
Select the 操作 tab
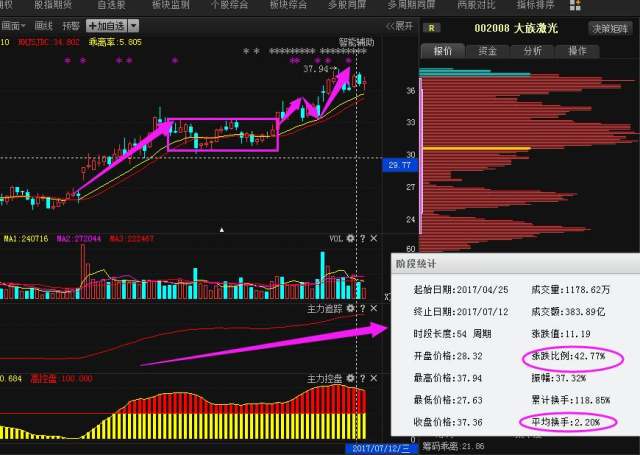pos(577,51)
